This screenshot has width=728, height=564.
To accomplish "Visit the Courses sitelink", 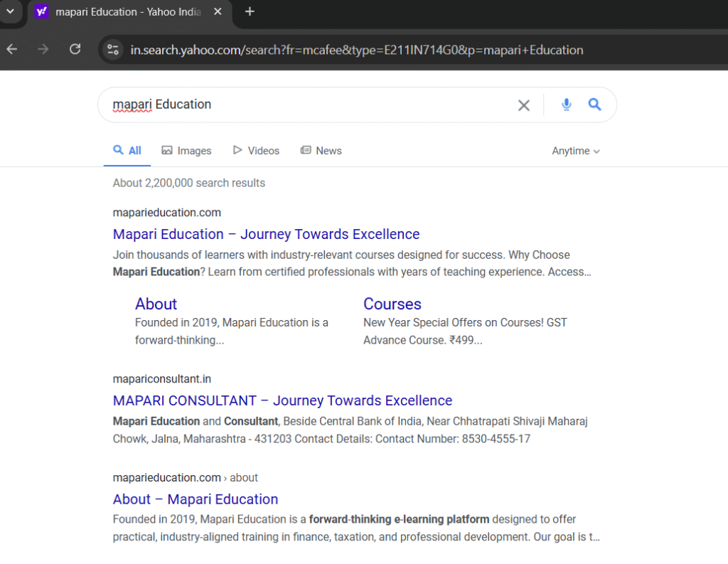I will (x=392, y=304).
